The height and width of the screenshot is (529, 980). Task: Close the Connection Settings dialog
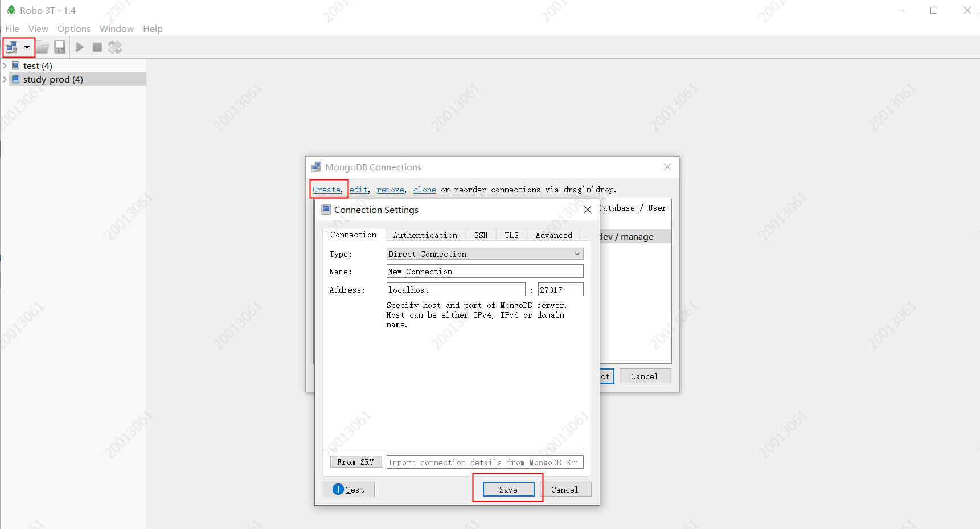(x=588, y=210)
